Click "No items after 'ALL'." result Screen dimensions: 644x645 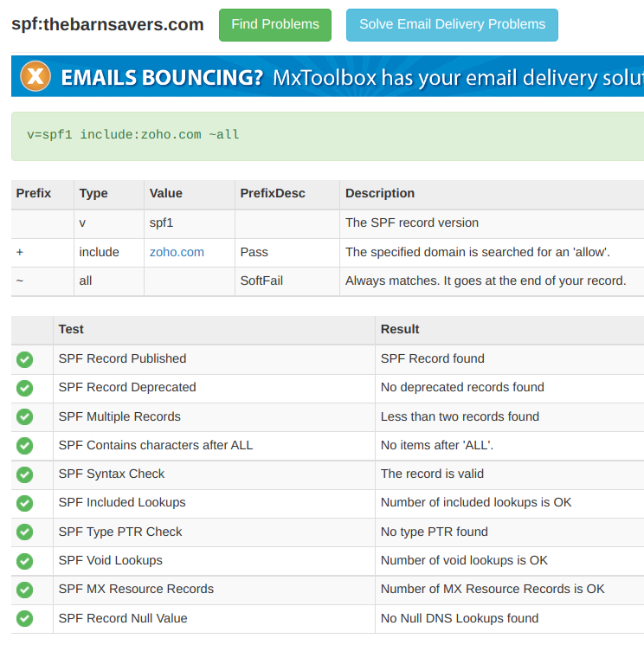coord(437,445)
